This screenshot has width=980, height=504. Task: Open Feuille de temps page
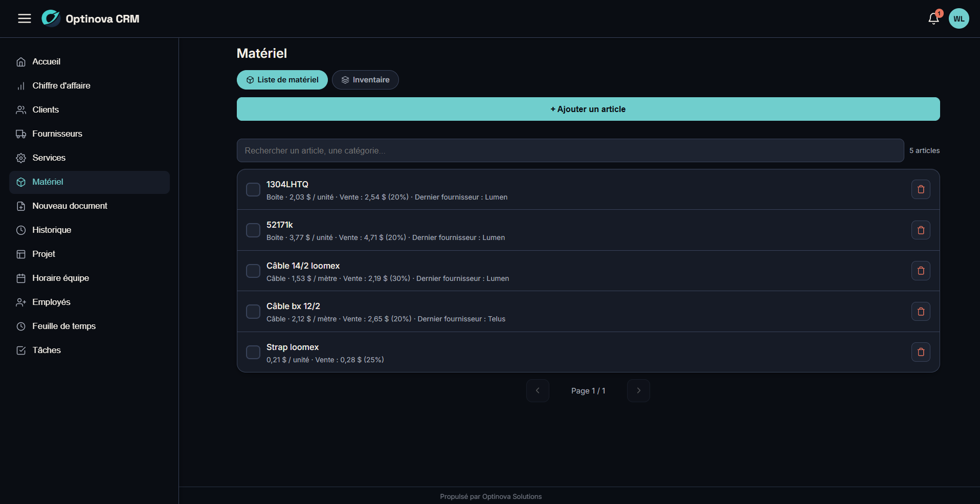90,326
